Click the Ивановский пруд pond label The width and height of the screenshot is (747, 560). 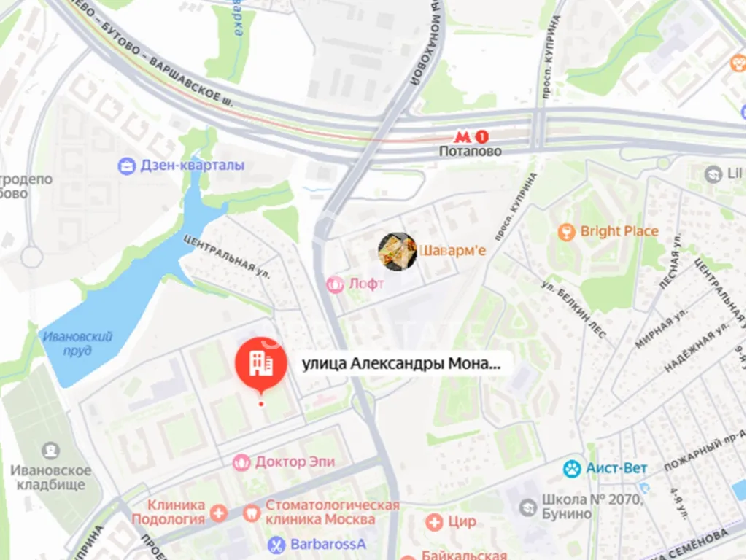click(x=77, y=344)
